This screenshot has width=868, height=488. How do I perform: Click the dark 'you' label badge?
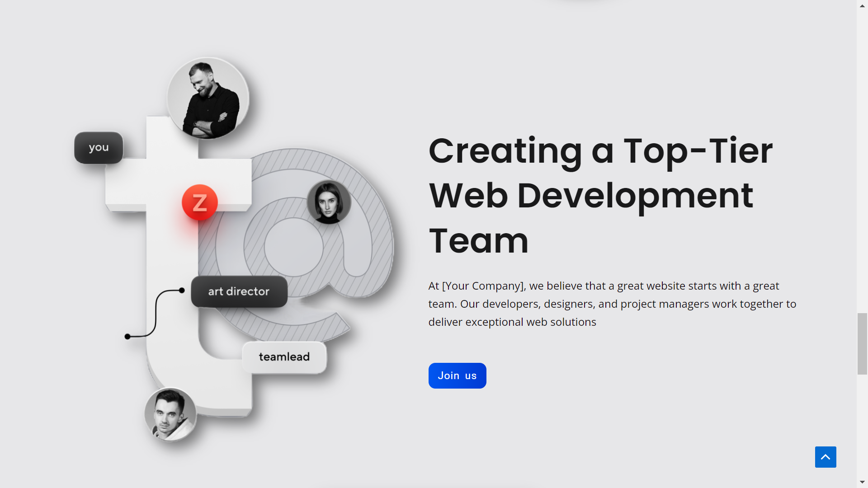coord(99,148)
